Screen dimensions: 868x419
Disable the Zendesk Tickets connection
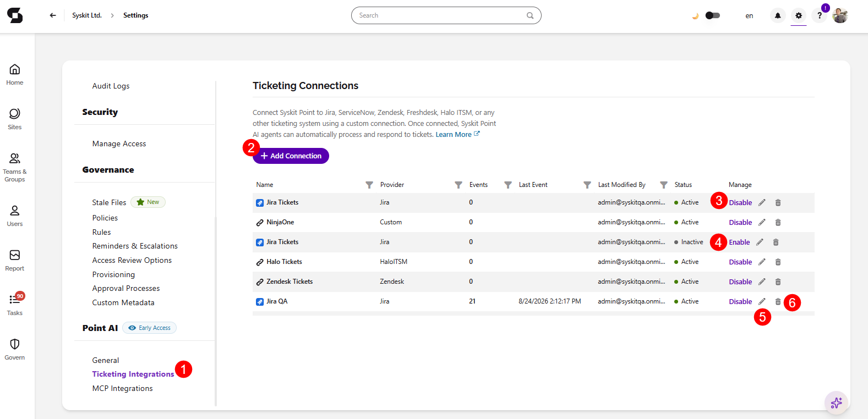coord(740,282)
